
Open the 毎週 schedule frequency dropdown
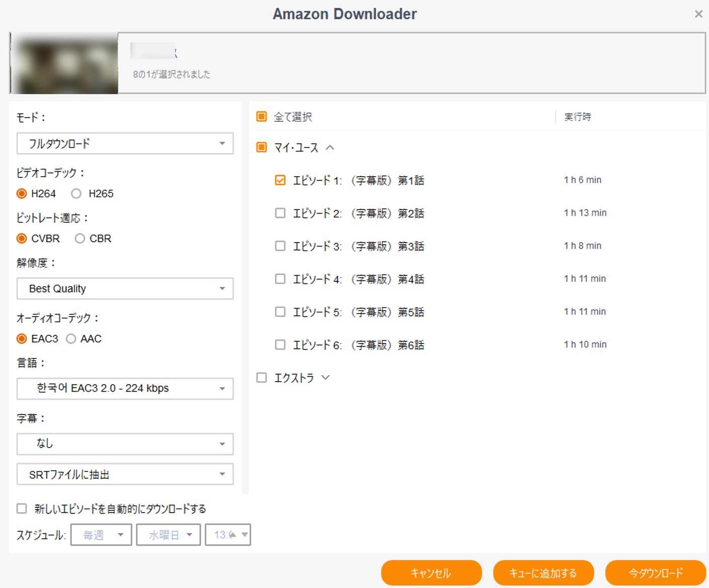click(x=101, y=535)
